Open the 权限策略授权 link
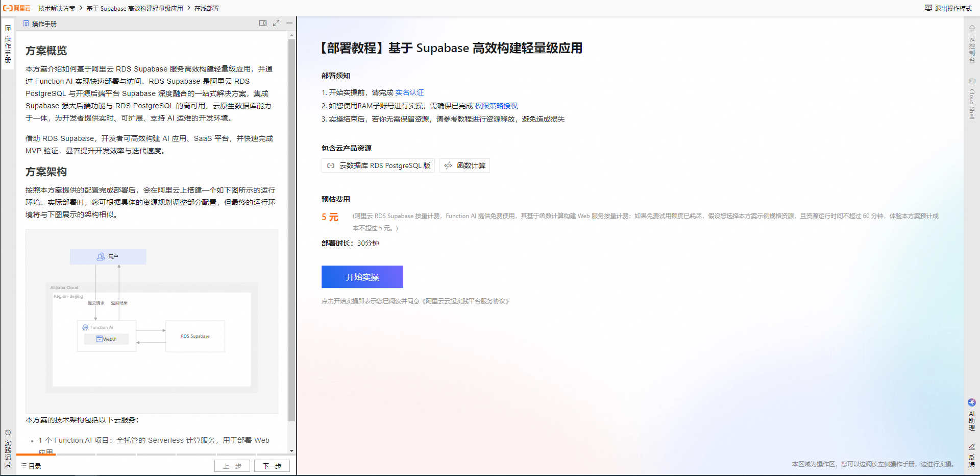This screenshot has width=980, height=476. pos(496,106)
